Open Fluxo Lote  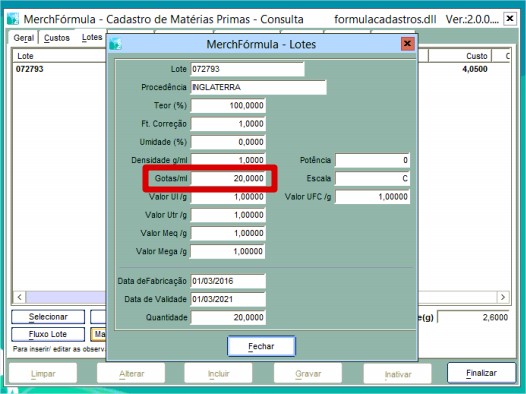click(x=48, y=334)
